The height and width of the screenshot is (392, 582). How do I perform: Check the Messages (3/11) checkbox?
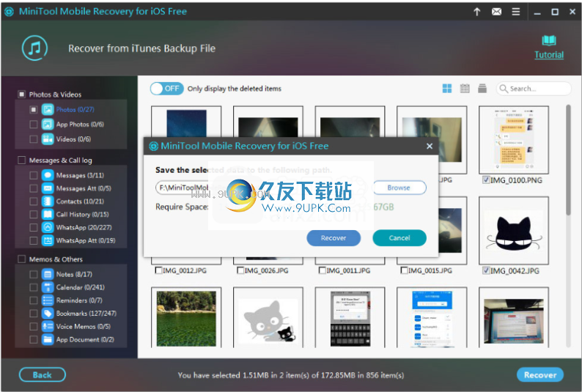[34, 175]
